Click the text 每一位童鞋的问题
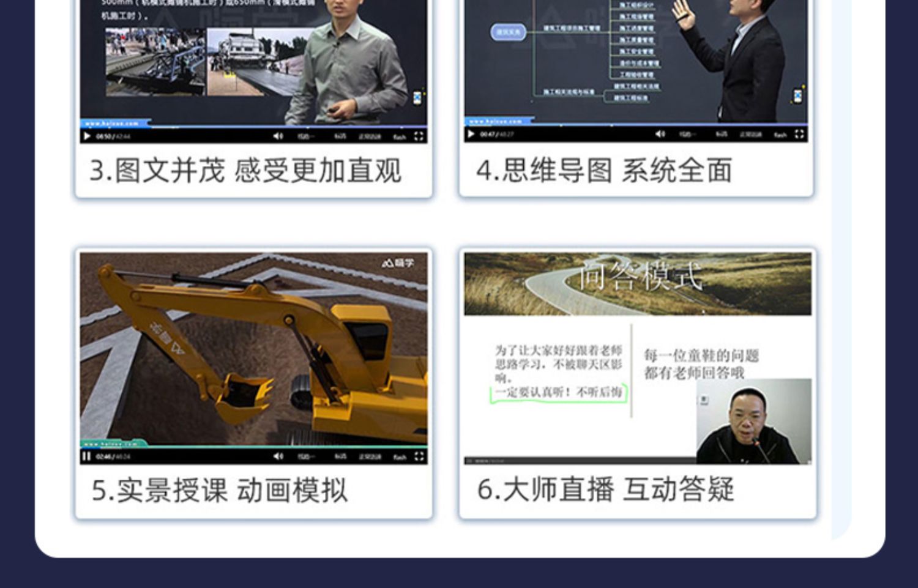Screen dimensions: 918x588 (x=701, y=355)
